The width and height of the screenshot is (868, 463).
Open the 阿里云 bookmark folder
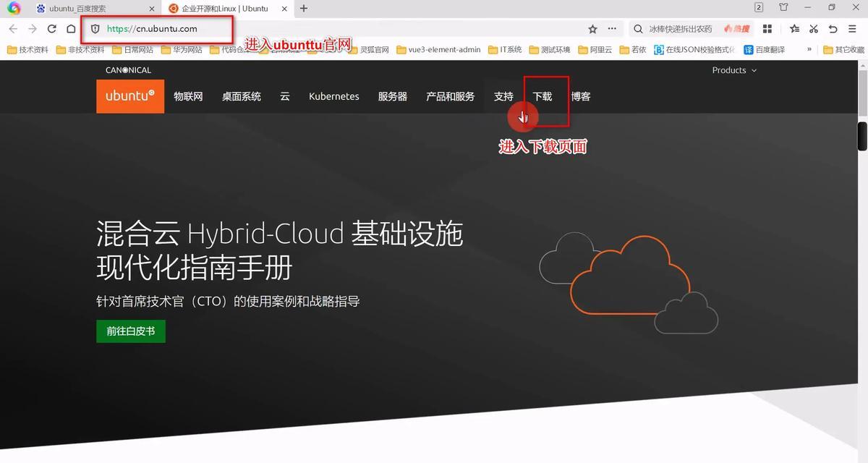click(595, 50)
